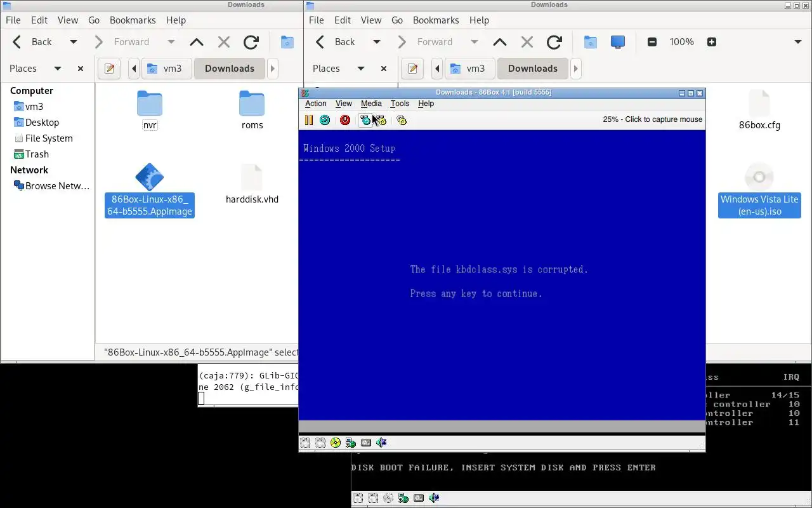812x508 pixels.
Task: Close the Places sidebar in left file manager
Action: (81, 69)
